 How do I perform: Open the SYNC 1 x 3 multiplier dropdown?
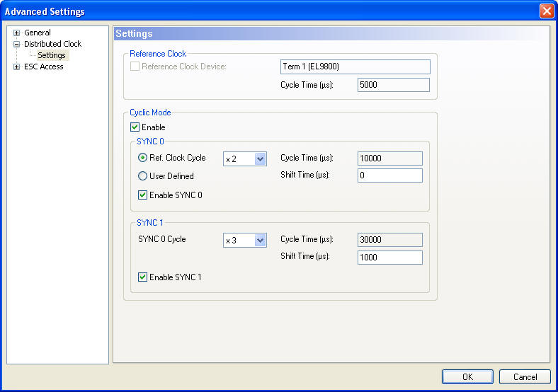pos(260,240)
